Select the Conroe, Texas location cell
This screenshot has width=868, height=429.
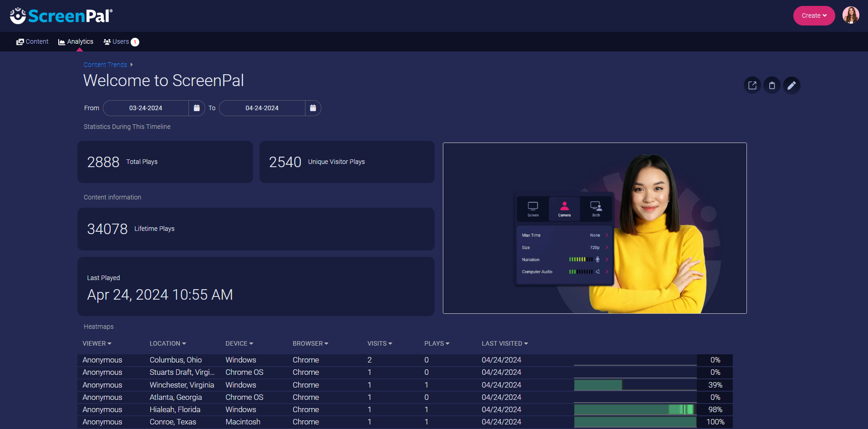(173, 422)
